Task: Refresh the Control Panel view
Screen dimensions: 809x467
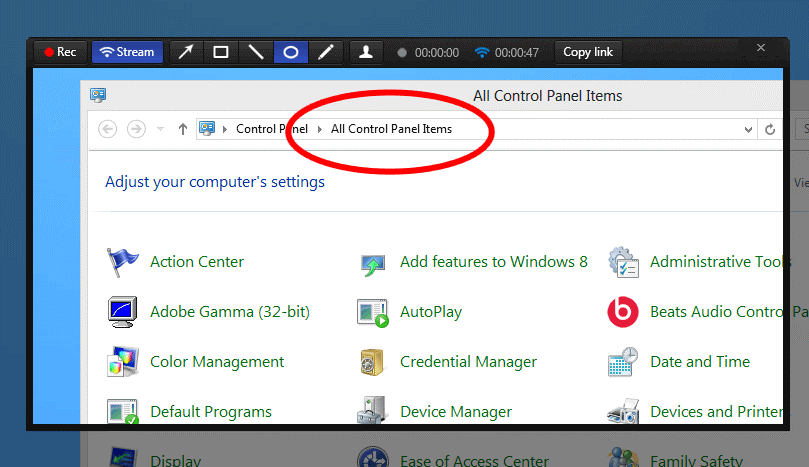Action: coord(770,130)
